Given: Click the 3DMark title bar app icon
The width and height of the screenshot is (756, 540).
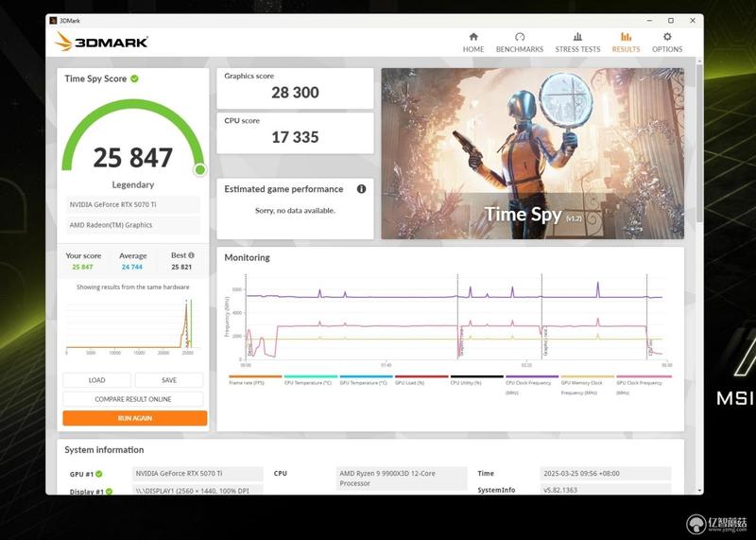Looking at the screenshot, I should pos(53,21).
